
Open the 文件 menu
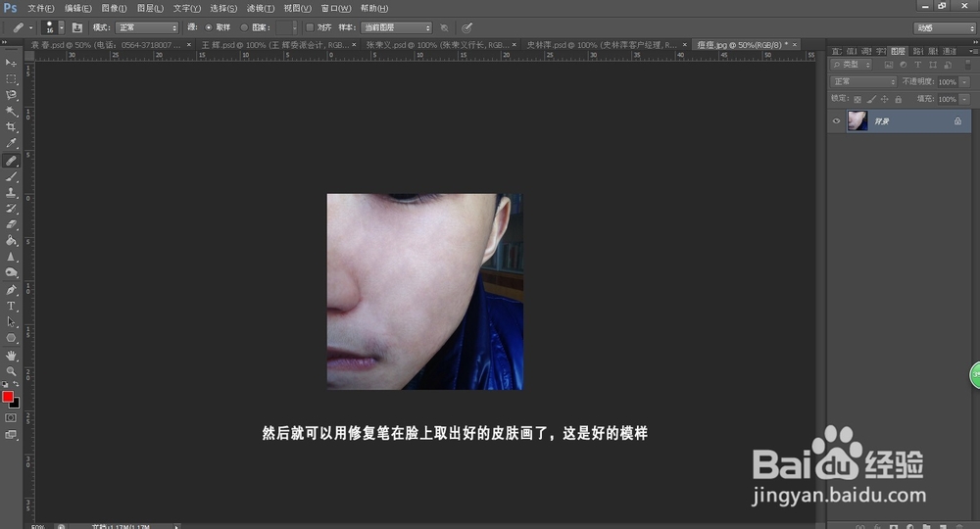pos(40,8)
